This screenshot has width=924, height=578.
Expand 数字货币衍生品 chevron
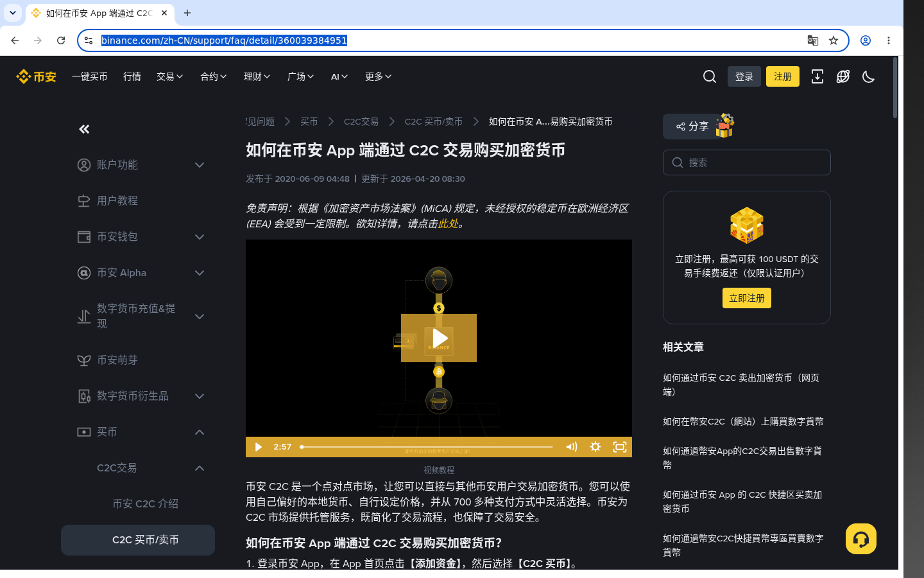pyautogui.click(x=200, y=396)
